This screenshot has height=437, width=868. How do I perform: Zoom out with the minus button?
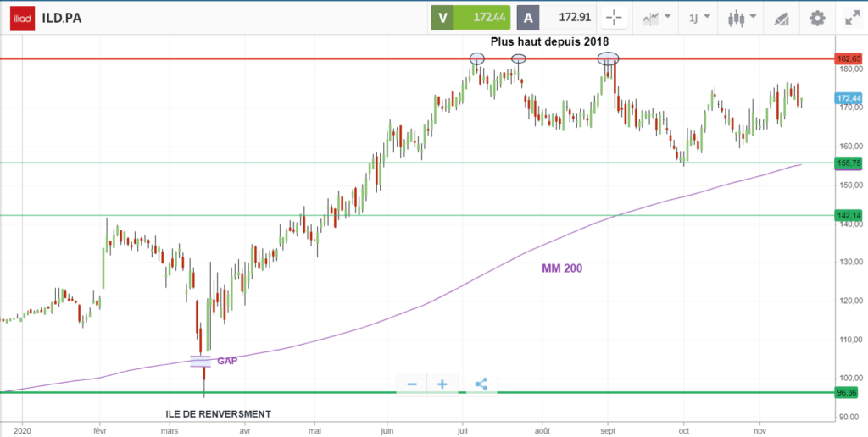tap(412, 384)
